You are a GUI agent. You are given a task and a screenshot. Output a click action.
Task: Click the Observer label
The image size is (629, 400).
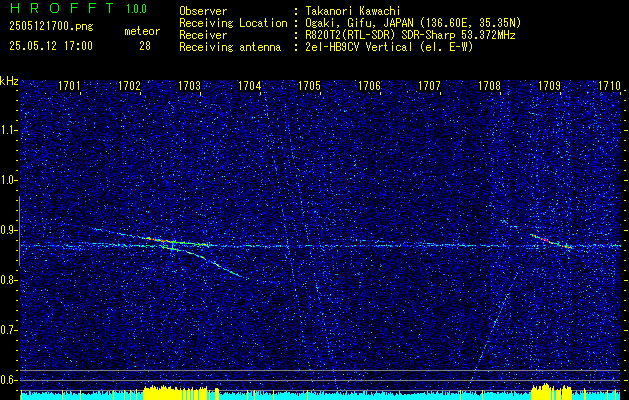point(203,11)
